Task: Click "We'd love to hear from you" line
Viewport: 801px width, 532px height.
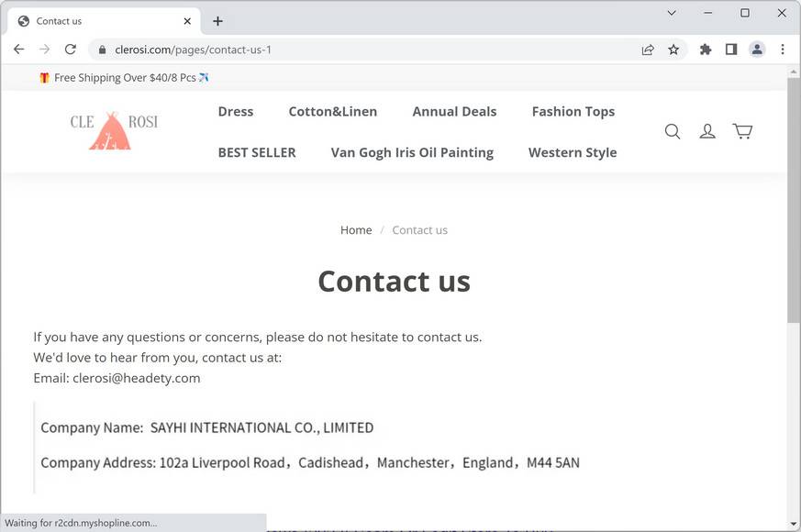Action: 157,358
